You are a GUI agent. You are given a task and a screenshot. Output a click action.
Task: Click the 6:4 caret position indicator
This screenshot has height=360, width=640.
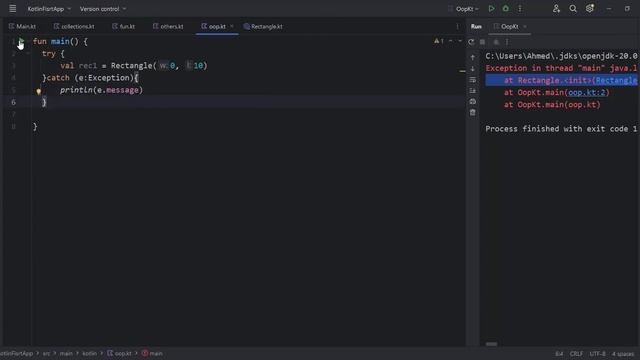[559, 354]
